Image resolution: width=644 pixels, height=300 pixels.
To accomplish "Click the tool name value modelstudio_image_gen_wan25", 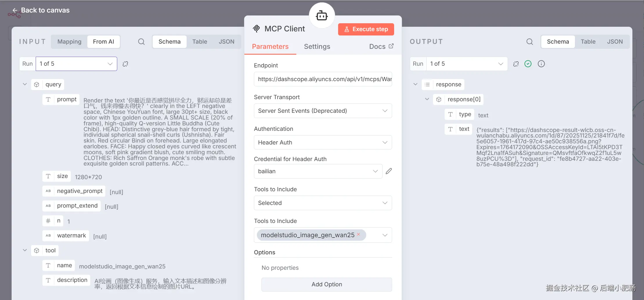I will point(122,266).
